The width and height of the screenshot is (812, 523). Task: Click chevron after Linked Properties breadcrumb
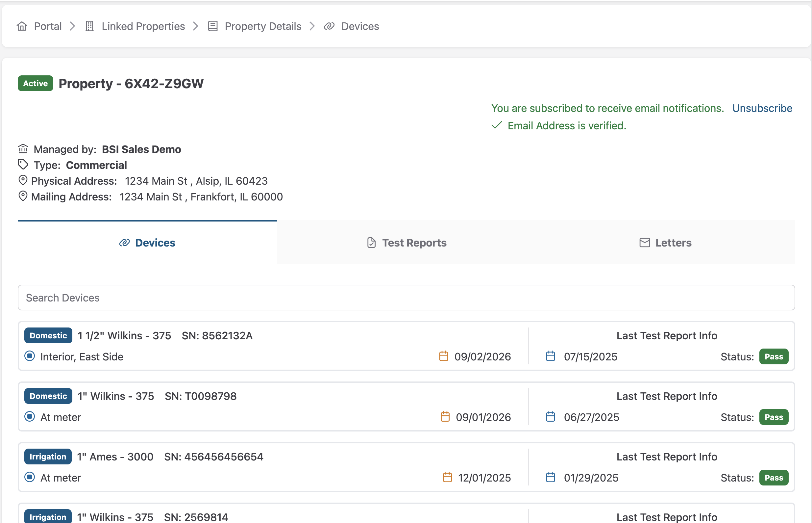point(195,26)
